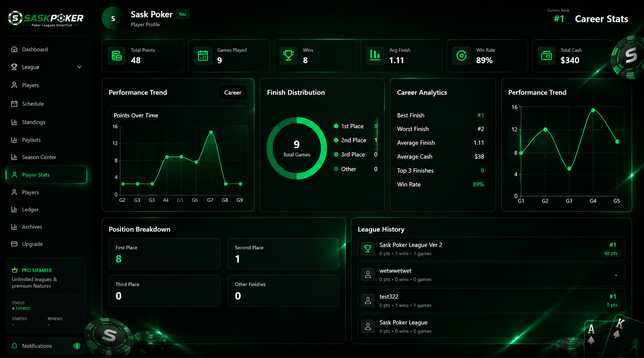Click the Schedule calendar icon
Viewport: 644px width, 358px height.
click(x=14, y=104)
